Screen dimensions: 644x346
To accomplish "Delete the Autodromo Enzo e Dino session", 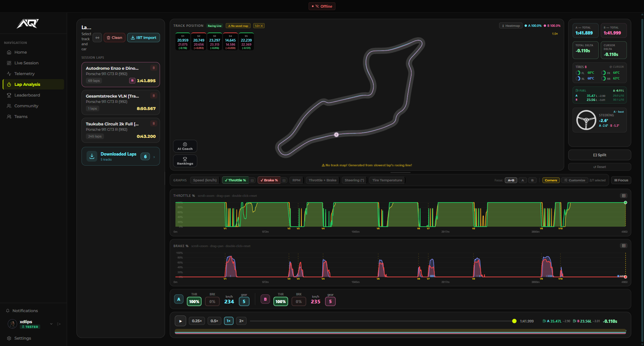I will 154,68.
